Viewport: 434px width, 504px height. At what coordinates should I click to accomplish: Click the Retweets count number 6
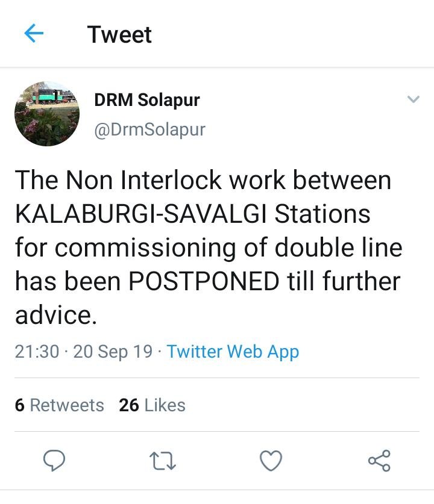[19, 405]
